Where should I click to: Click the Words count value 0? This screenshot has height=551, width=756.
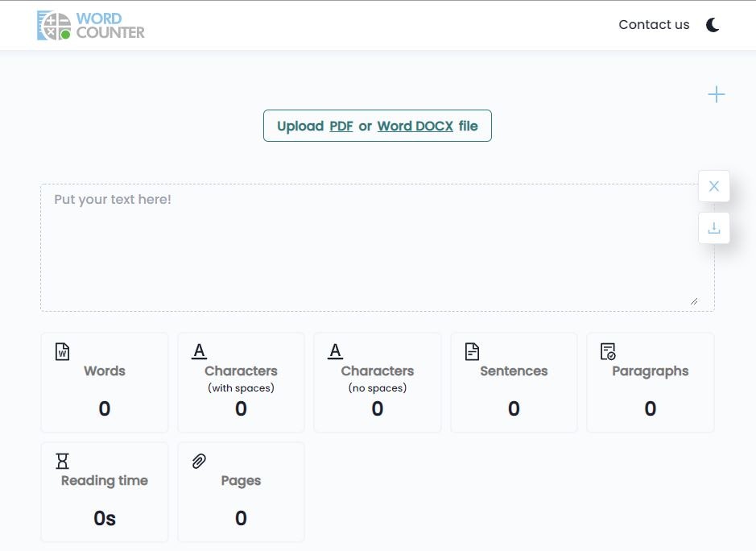pos(105,408)
